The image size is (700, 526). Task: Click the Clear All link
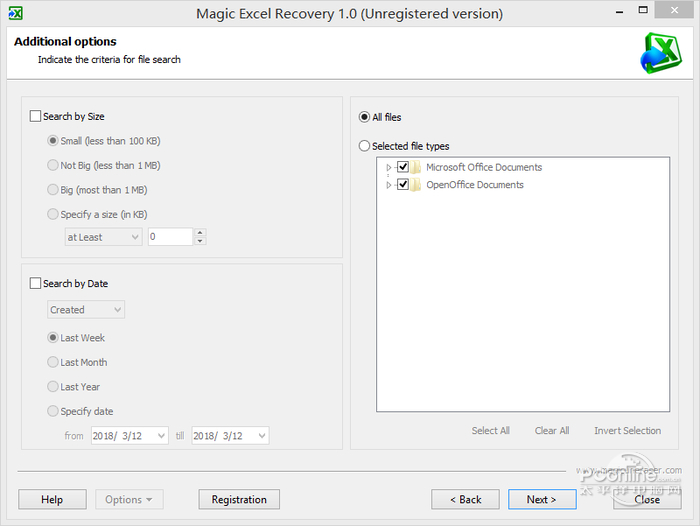(x=552, y=430)
